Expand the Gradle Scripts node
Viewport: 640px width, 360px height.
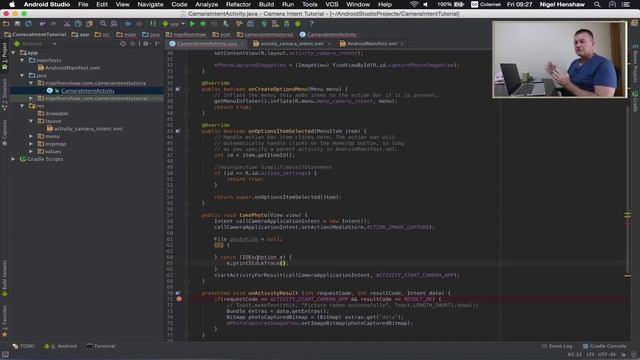13,159
